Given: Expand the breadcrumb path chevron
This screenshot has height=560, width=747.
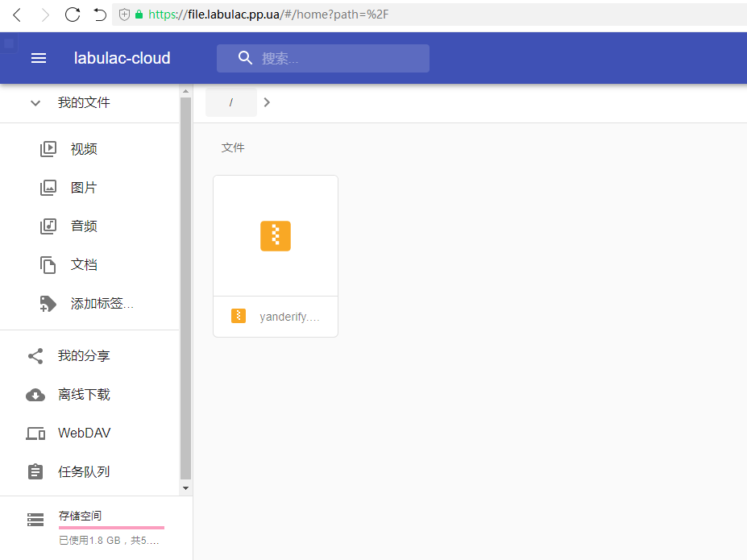Looking at the screenshot, I should (268, 102).
